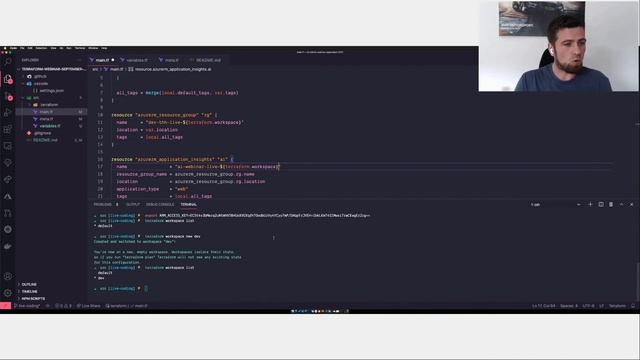Click Terraform language mode in status bar
The image size is (640, 360).
click(617, 306)
